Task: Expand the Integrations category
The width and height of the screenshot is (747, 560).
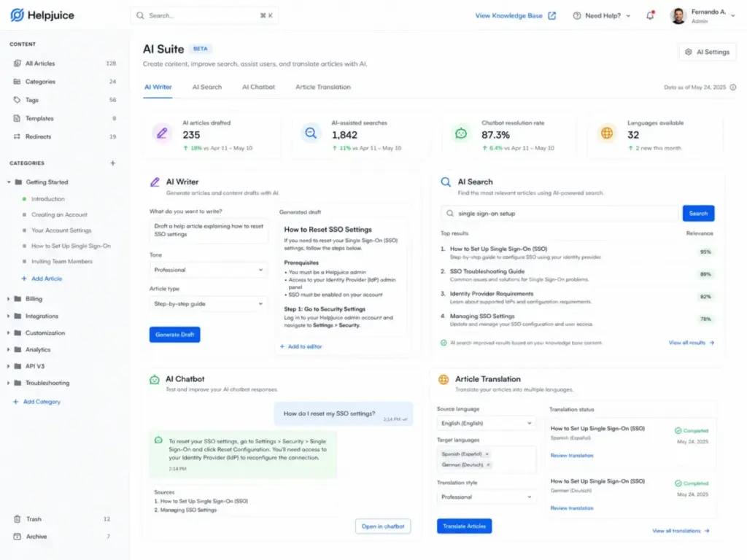Action: pyautogui.click(x=8, y=316)
